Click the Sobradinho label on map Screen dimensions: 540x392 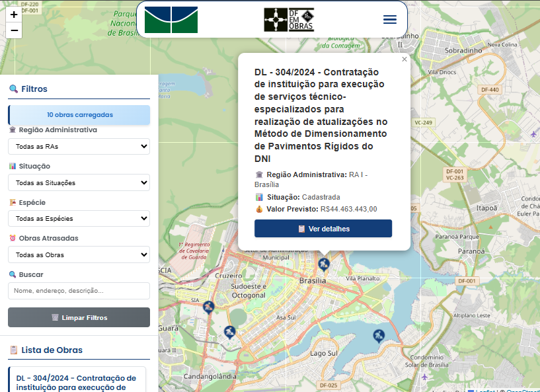coord(463,51)
